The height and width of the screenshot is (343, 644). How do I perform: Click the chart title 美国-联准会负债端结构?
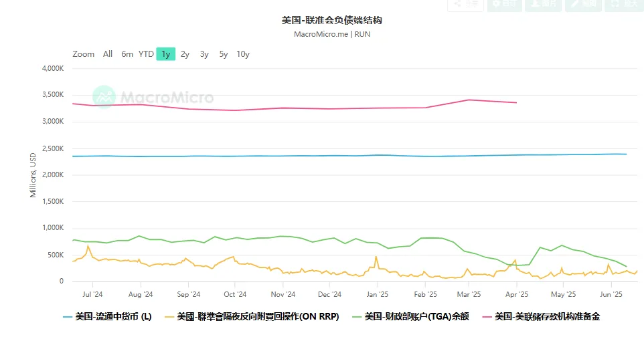[332, 20]
